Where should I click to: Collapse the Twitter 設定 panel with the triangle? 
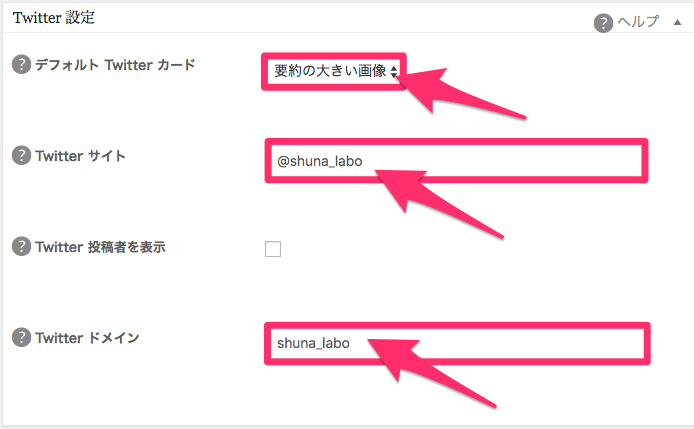click(677, 22)
